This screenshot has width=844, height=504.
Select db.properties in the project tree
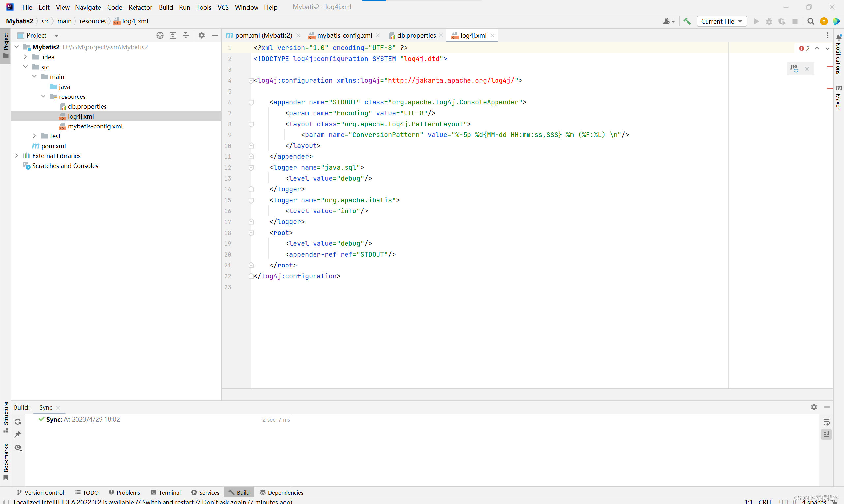point(87,106)
